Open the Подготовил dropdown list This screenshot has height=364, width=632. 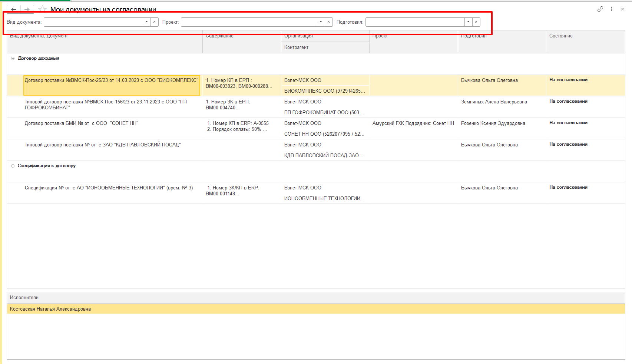(469, 22)
